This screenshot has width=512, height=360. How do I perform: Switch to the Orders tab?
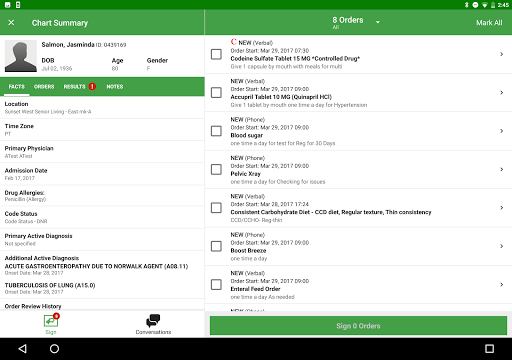pyautogui.click(x=44, y=87)
